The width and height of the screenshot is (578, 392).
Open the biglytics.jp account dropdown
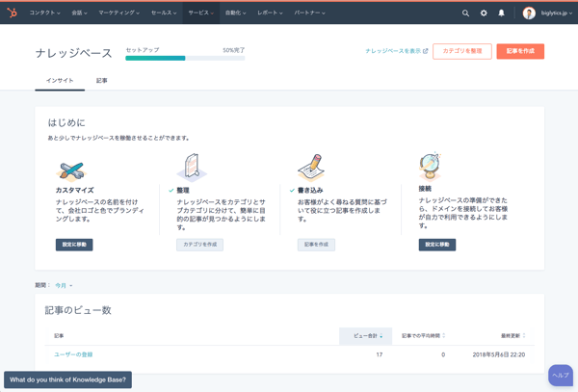(556, 13)
